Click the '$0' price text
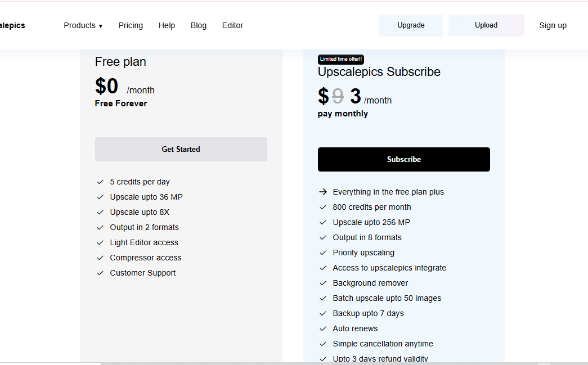The image size is (588, 365). [x=106, y=86]
